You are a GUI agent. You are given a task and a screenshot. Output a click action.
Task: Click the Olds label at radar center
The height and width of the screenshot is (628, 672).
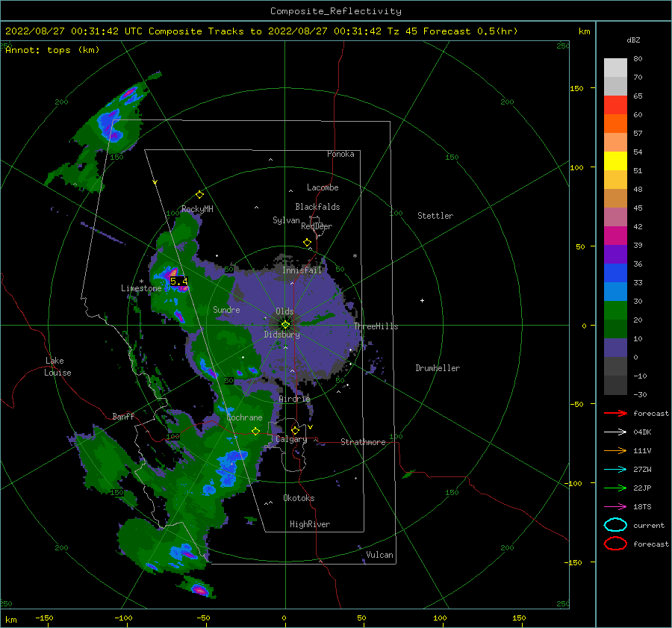(x=284, y=311)
